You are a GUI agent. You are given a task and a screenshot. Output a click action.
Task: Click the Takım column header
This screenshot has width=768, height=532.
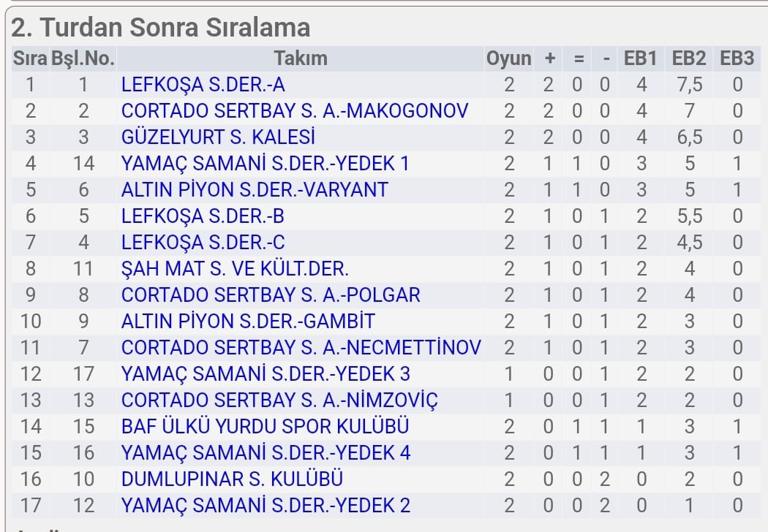tap(300, 58)
